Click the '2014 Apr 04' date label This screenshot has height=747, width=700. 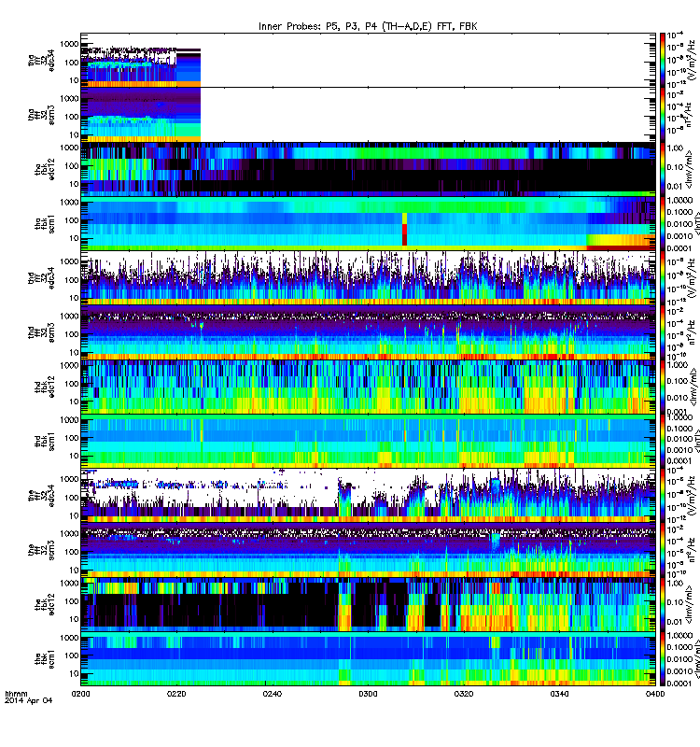[29, 700]
